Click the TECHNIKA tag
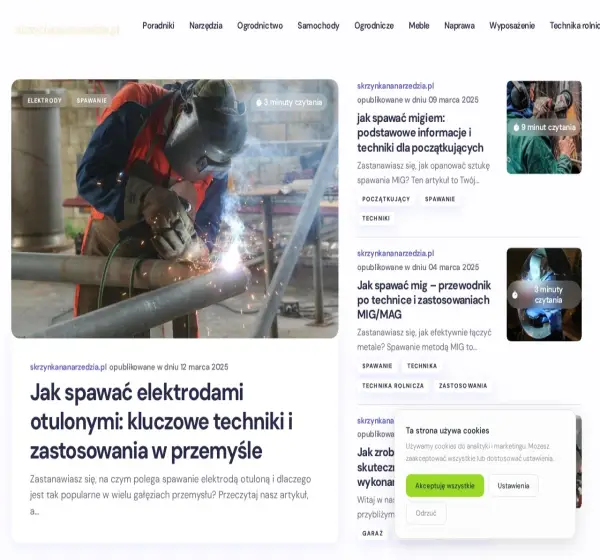 [422, 366]
